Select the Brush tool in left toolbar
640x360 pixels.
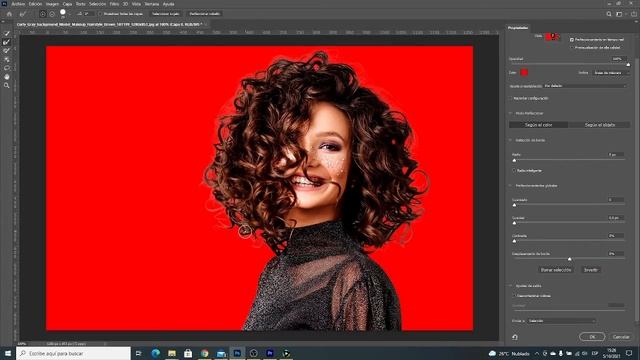(7, 51)
